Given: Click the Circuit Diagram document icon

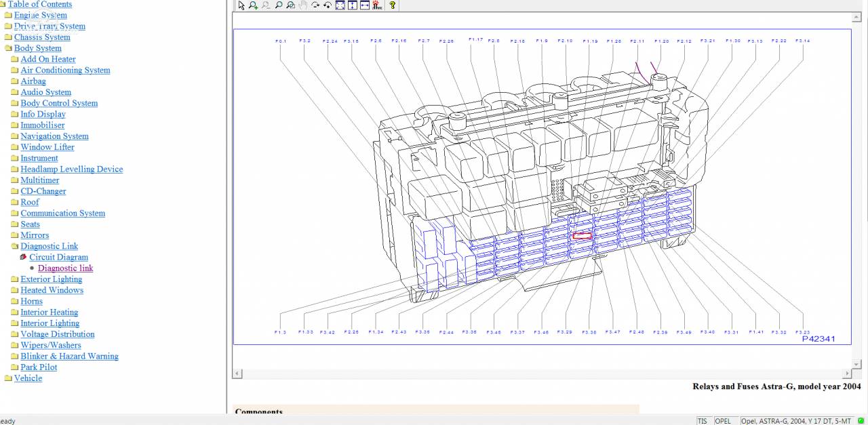Looking at the screenshot, I should (x=24, y=257).
